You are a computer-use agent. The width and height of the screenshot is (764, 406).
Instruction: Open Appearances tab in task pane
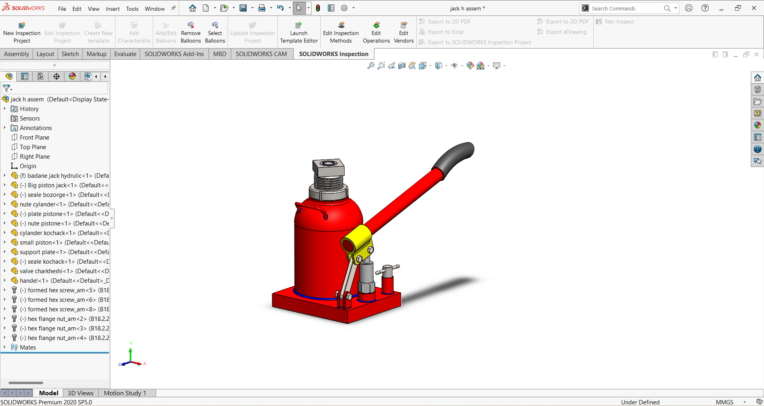[x=757, y=125]
